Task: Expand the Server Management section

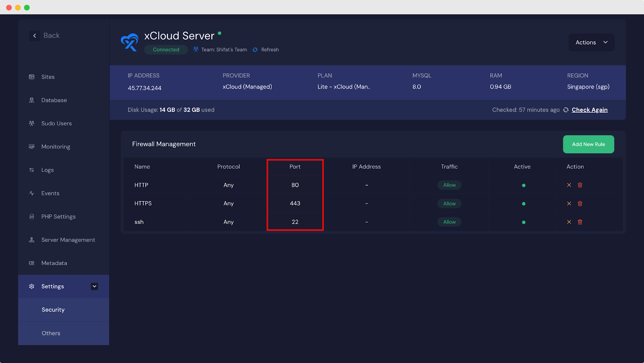Action: point(68,240)
